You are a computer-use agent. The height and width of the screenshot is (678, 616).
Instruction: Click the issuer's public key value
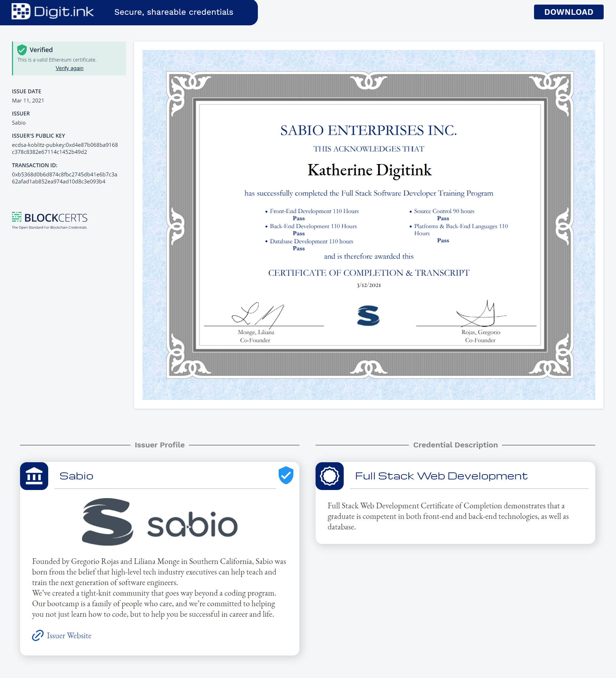65,148
